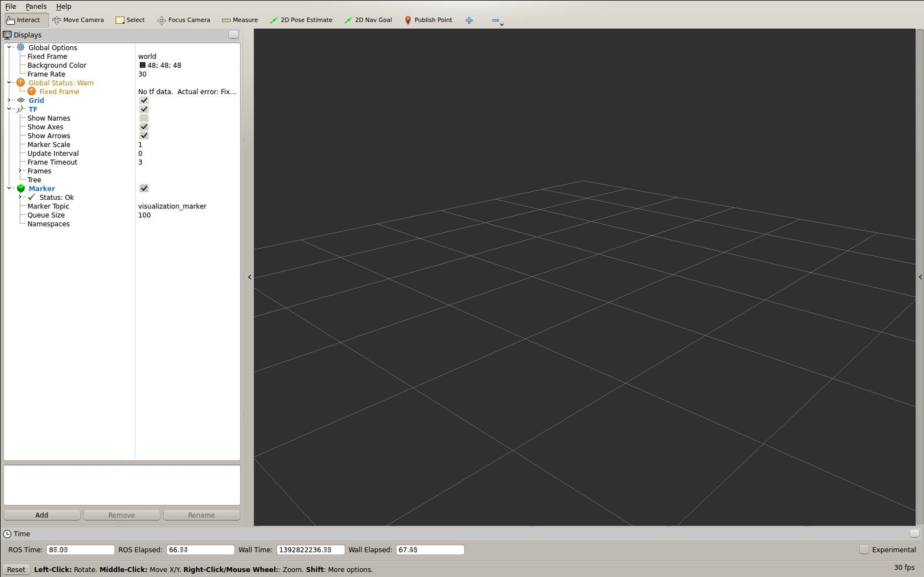The image size is (924, 577).
Task: Open the Help menu
Action: tap(64, 6)
